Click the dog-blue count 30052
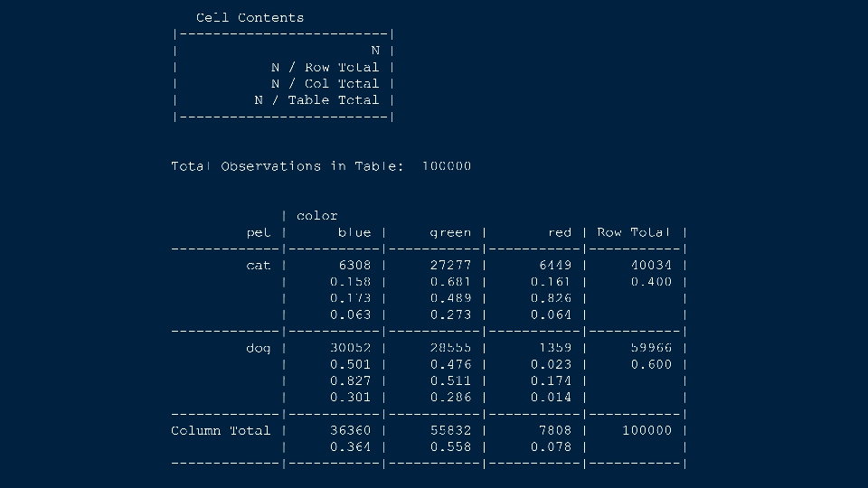 point(350,348)
